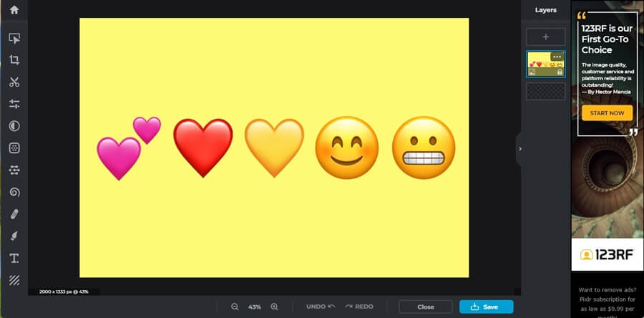644x318 pixels.
Task: Click START NOW in the 123RF ad
Action: pos(607,113)
